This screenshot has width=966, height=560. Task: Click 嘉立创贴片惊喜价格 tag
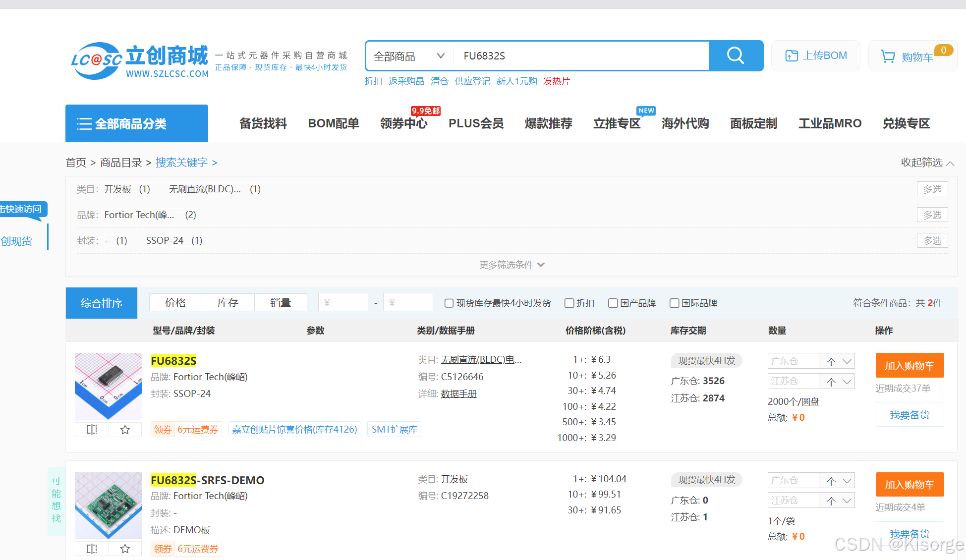click(294, 430)
